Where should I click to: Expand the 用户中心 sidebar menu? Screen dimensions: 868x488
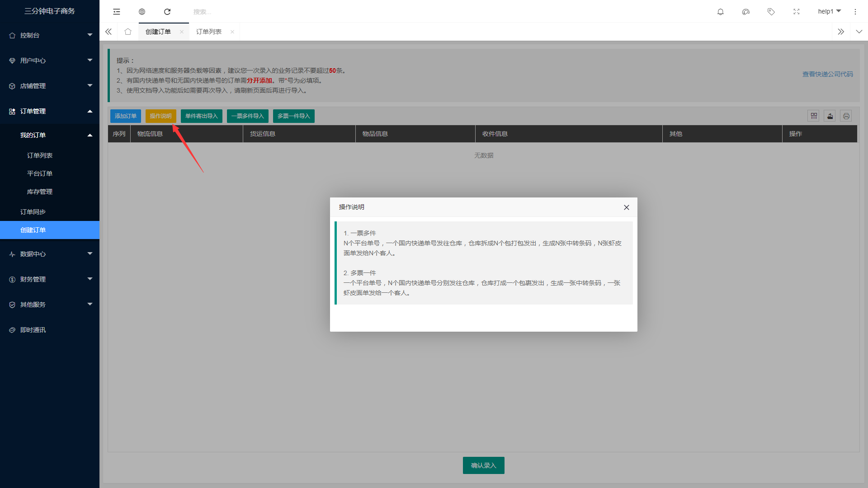50,61
